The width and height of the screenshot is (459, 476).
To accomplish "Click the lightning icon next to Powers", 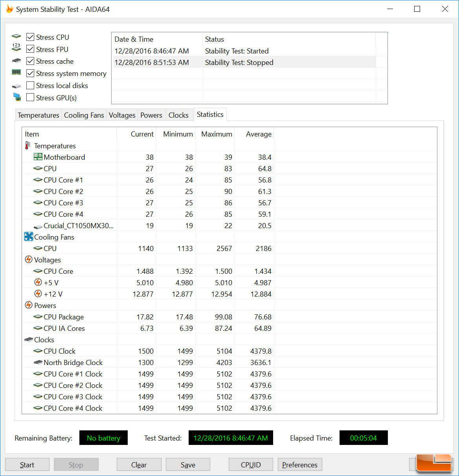I will point(29,305).
